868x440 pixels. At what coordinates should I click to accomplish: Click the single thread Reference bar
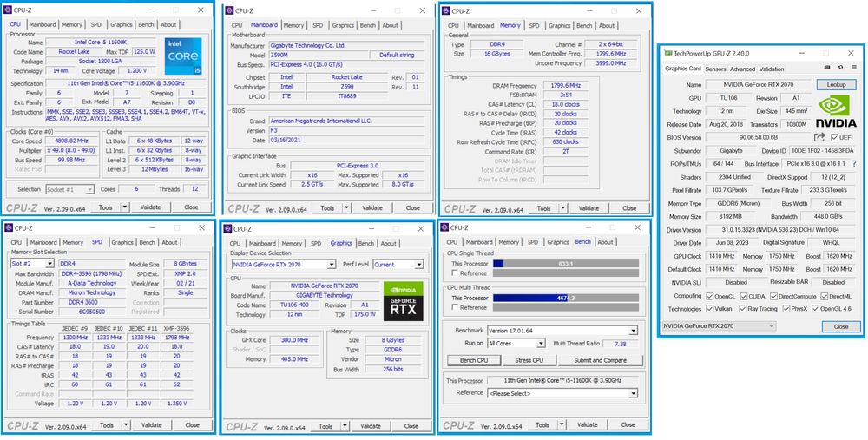(x=566, y=273)
